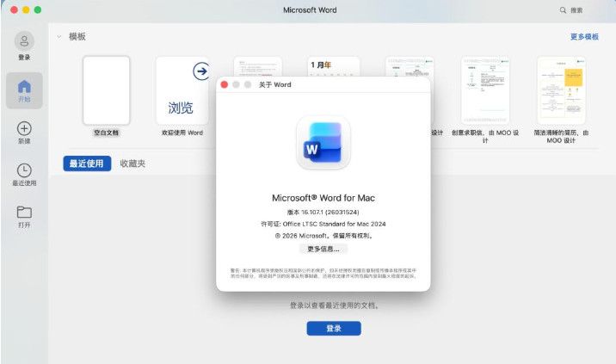616x364 pixels.
Task: Select the 开始 home icon in sidebar
Action: pyautogui.click(x=24, y=86)
